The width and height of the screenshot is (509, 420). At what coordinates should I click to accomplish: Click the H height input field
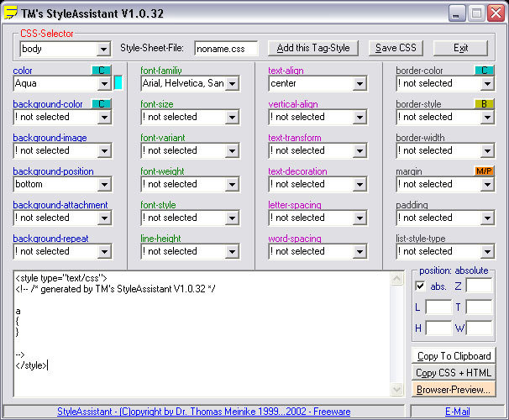tap(438, 328)
